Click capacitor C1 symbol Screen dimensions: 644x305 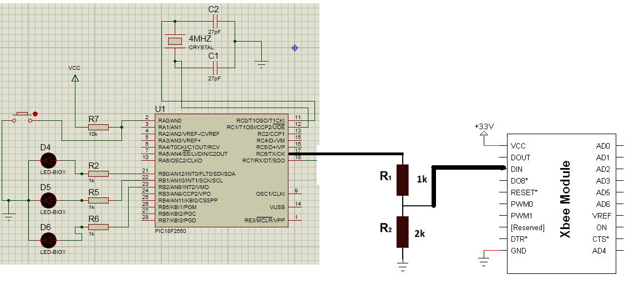(214, 68)
